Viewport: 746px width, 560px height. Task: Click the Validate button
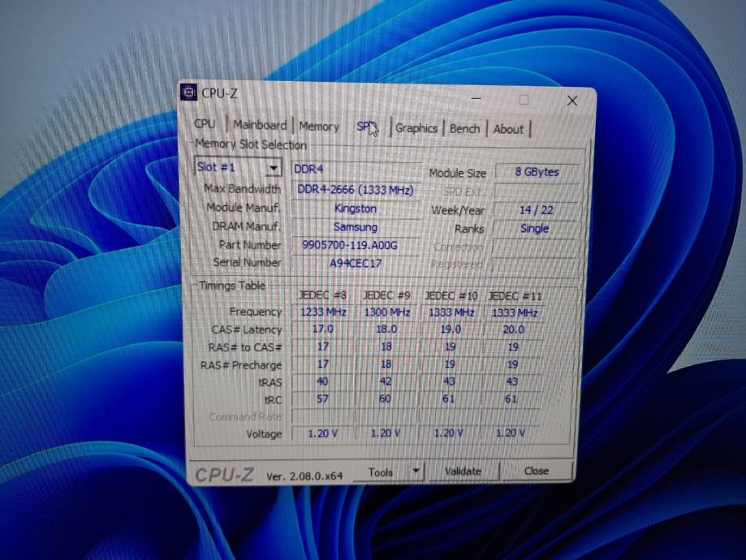coord(463,471)
